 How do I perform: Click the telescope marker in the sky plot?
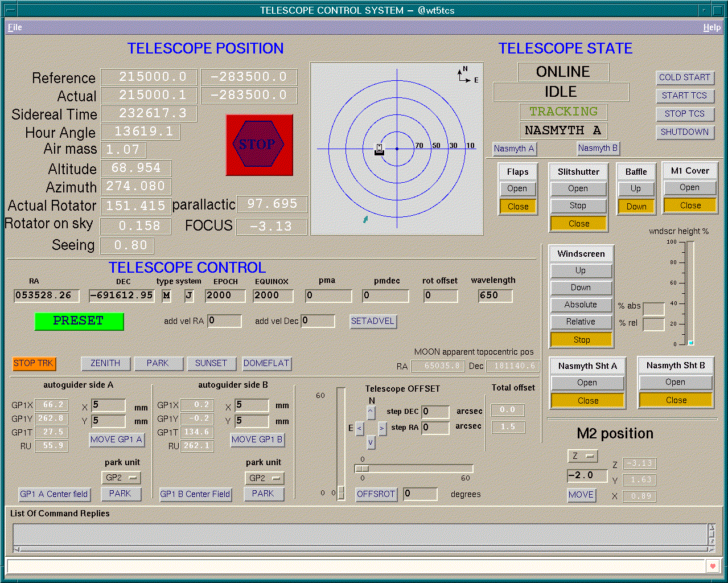click(x=380, y=150)
